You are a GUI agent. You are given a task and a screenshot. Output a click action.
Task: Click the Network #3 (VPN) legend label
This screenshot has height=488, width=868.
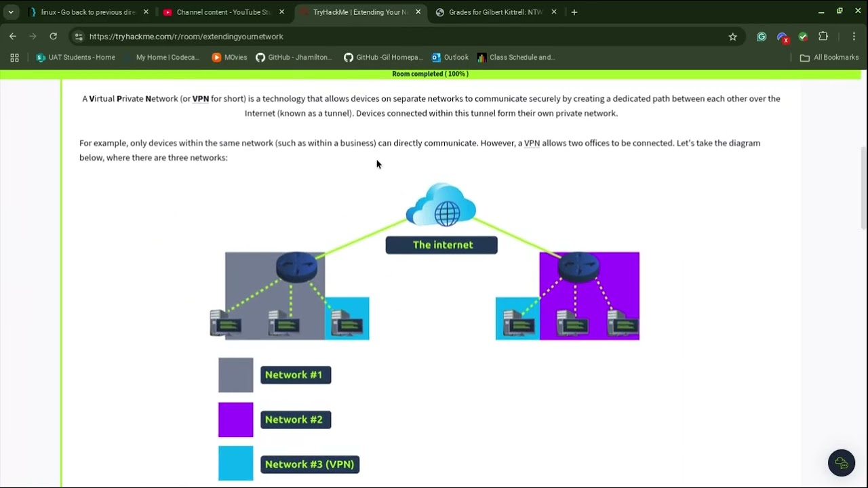coord(310,464)
